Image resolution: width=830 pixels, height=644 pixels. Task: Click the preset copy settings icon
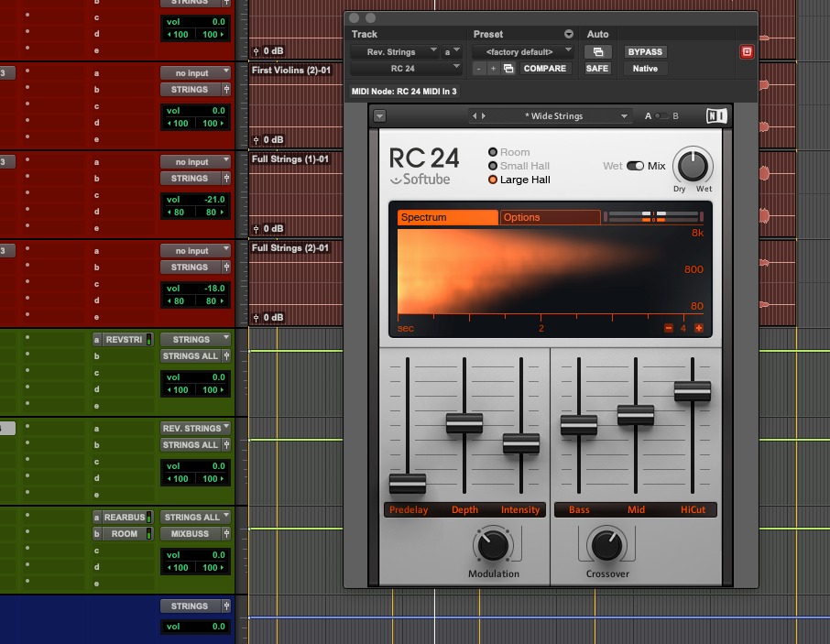click(x=508, y=69)
